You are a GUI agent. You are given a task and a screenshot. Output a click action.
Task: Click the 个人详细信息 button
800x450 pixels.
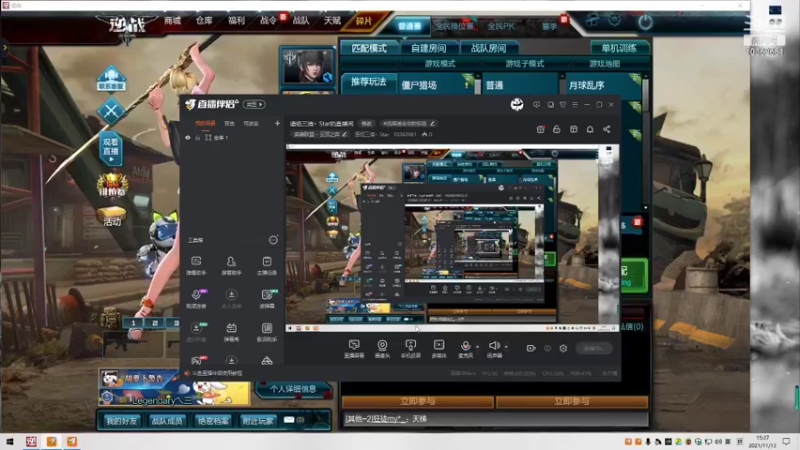(293, 389)
